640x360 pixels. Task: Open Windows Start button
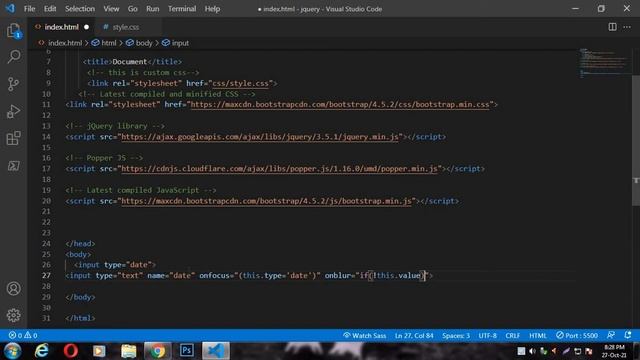coord(12,351)
